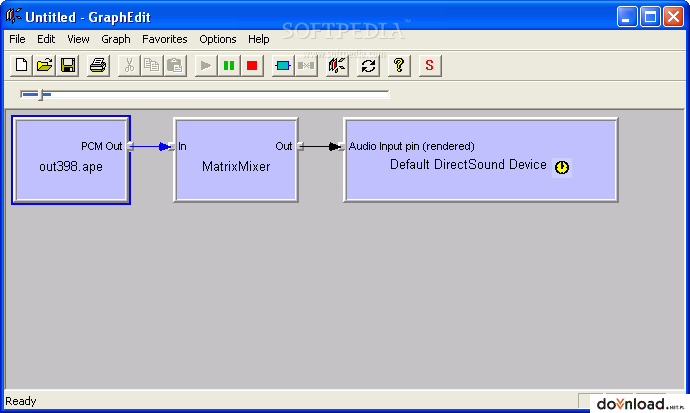Select the out398.ape source filter

click(x=71, y=160)
